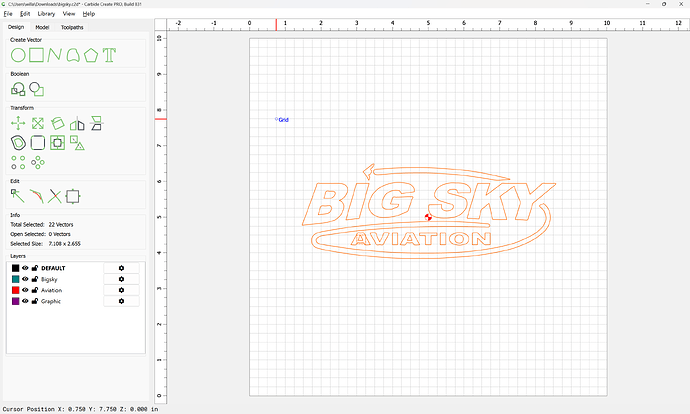Open the View menu

coord(69,14)
